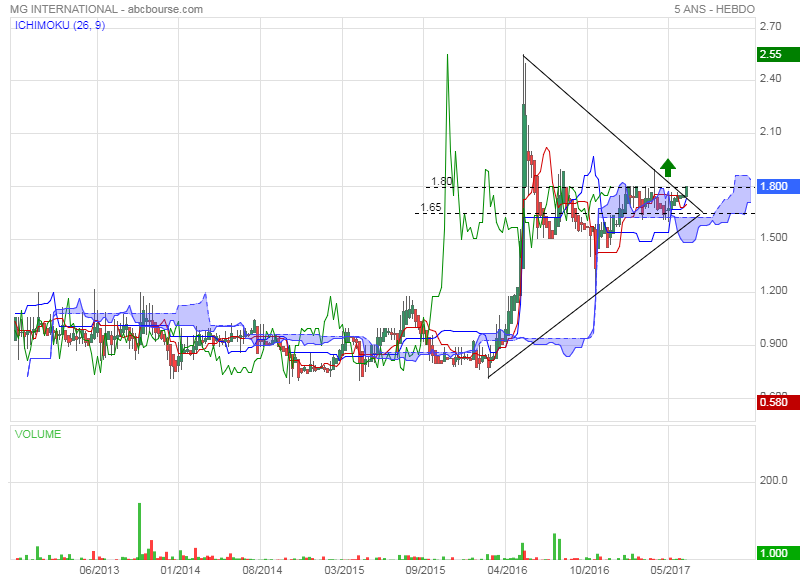Click the 1.200 price axis label
Screen dimensions: 800x580
point(773,291)
